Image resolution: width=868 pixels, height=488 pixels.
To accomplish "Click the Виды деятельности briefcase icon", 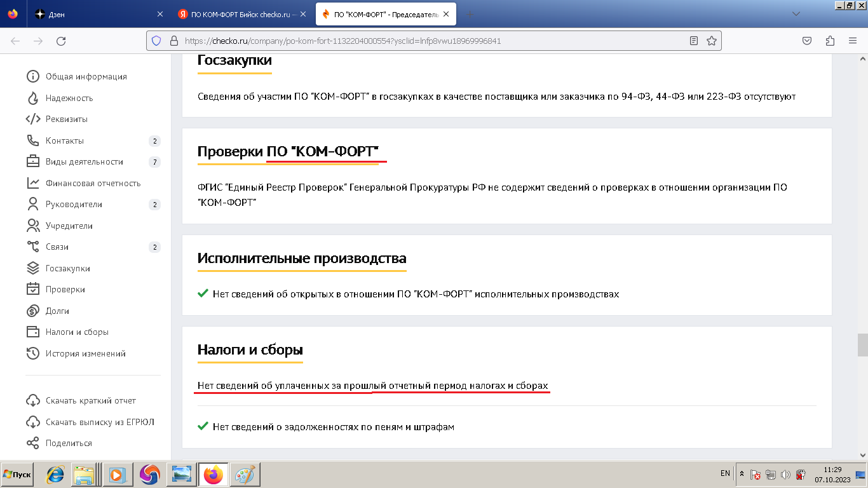I will 33,161.
